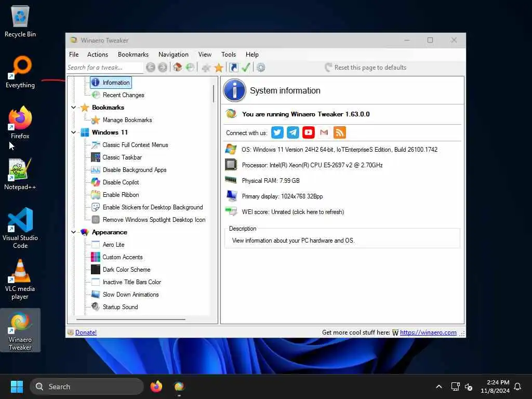
Task: Open the View menu
Action: click(205, 54)
